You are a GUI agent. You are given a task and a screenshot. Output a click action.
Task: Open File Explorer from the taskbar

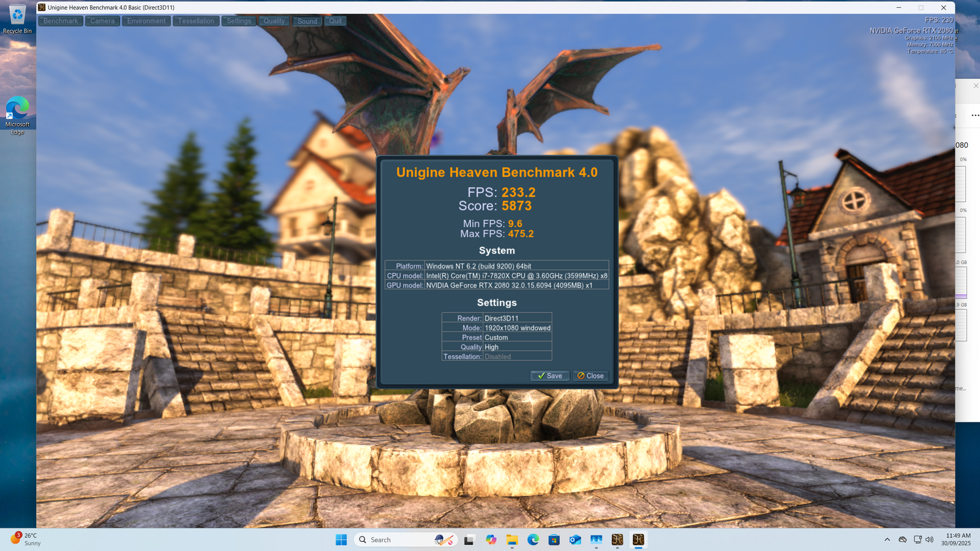click(512, 539)
